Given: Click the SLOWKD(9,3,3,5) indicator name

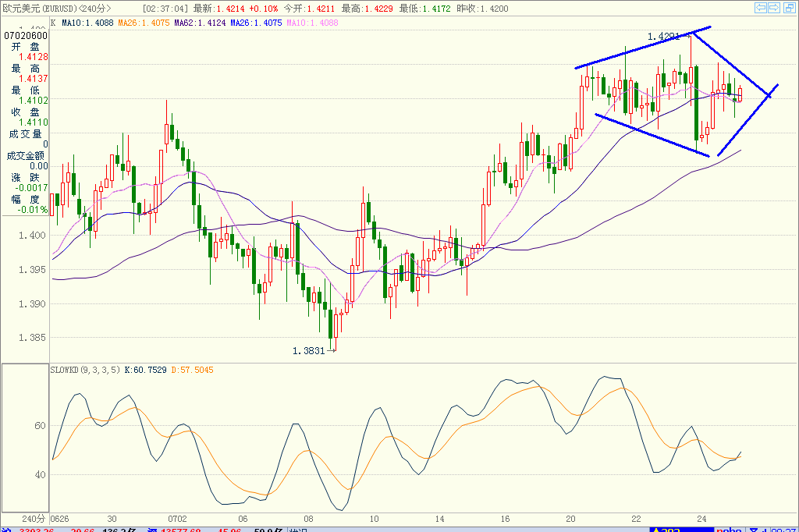Looking at the screenshot, I should (x=86, y=370).
